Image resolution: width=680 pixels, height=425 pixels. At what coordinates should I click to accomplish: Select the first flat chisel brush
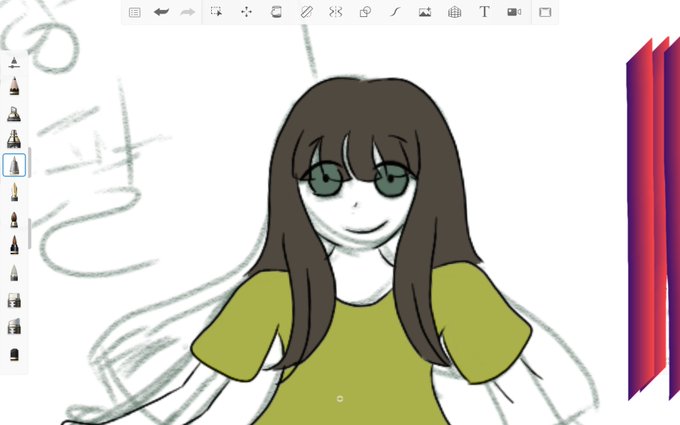pyautogui.click(x=14, y=300)
